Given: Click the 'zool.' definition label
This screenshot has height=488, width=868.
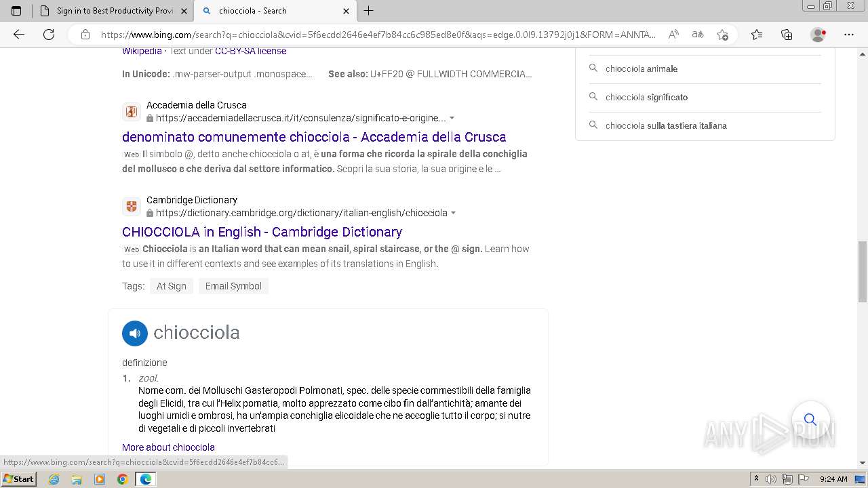Looking at the screenshot, I should click(148, 378).
